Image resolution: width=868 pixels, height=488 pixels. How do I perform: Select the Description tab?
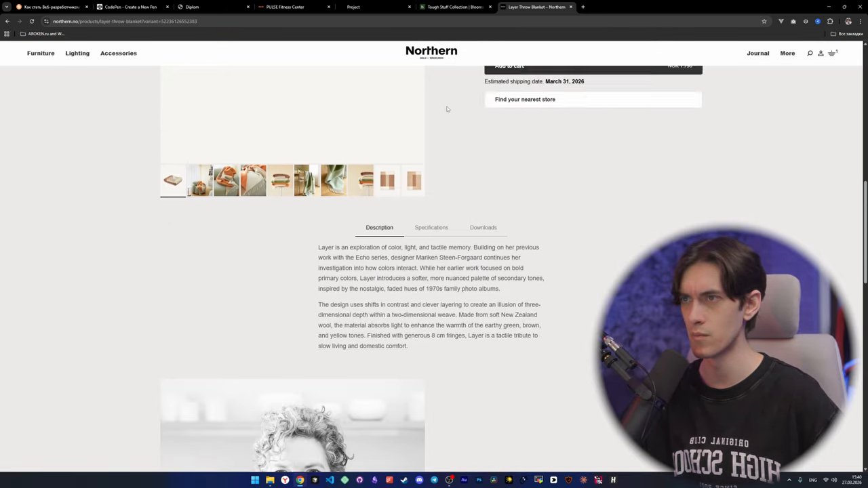pyautogui.click(x=379, y=228)
